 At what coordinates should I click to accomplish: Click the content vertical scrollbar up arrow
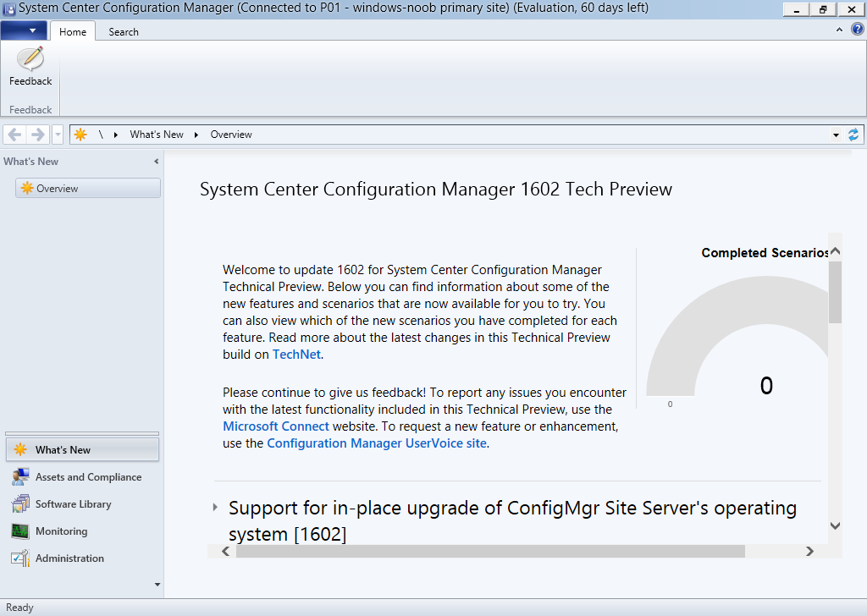point(836,251)
